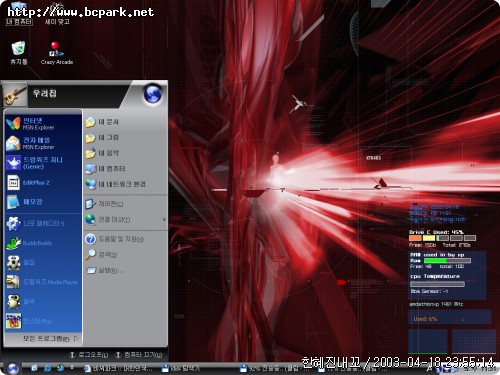The image size is (500, 375).
Task: Open 제어판 control panel
Action: [125, 204]
